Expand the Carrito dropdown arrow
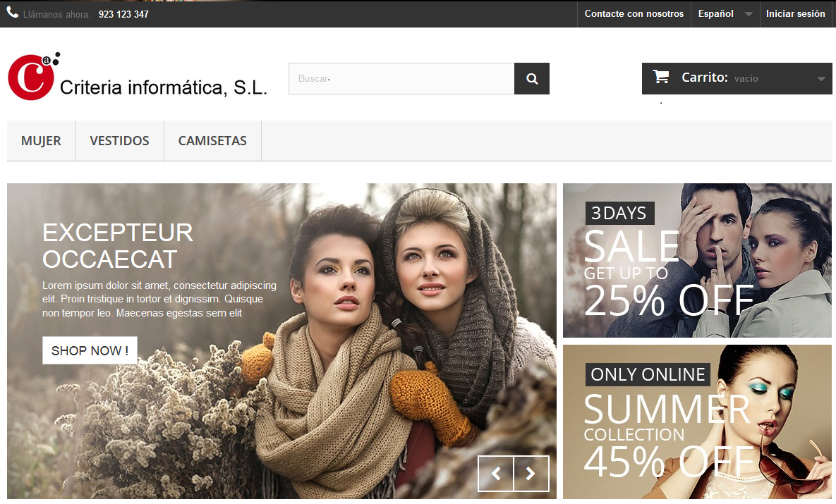This screenshot has width=836, height=504. click(x=821, y=79)
